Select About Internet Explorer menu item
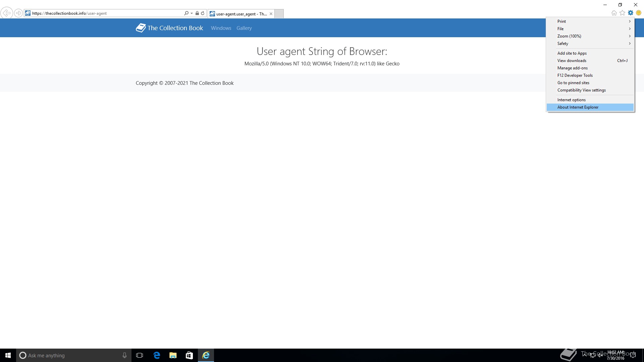This screenshot has height=362, width=644. point(578,107)
